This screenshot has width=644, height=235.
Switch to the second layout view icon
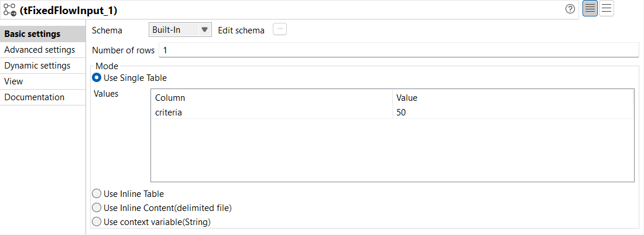607,9
